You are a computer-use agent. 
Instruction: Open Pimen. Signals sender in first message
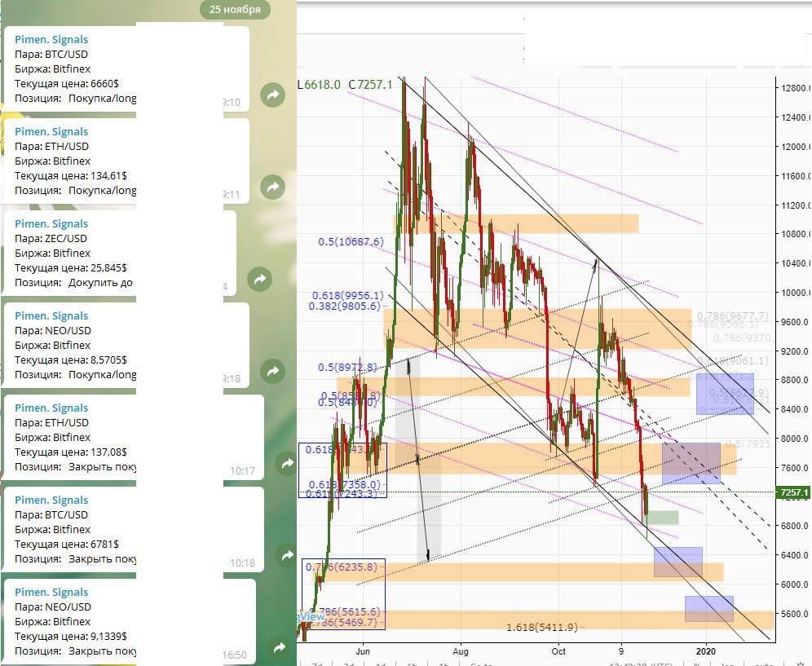point(51,39)
